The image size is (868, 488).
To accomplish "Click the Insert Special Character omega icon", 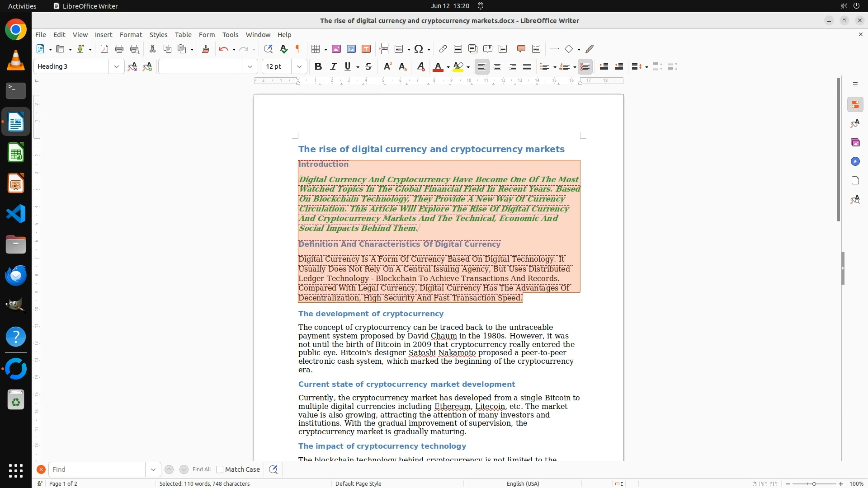I will (x=419, y=49).
